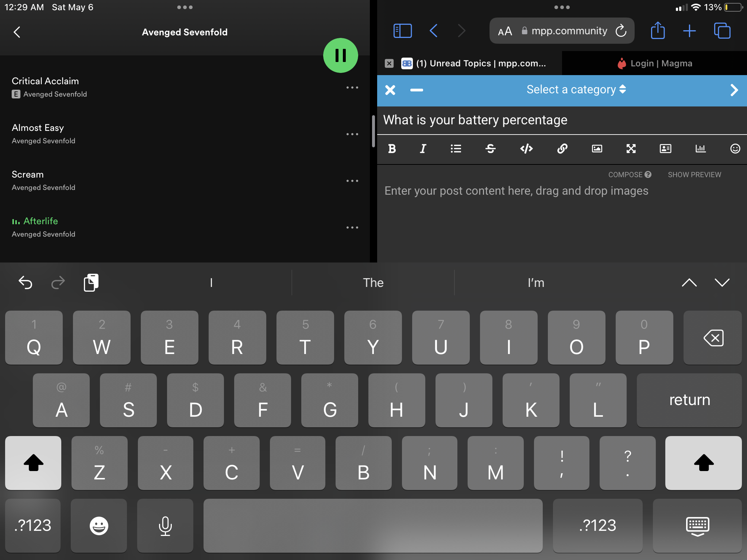Toggle bold formatting in composer

[x=392, y=149]
